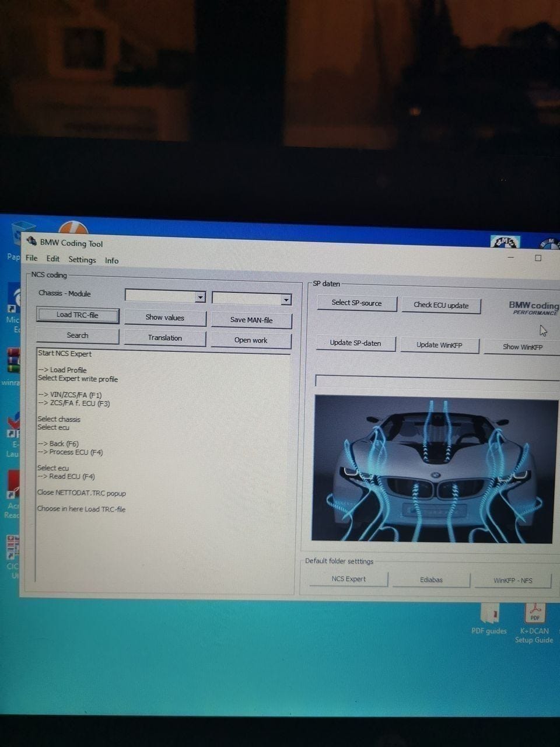Screen dimensions: 560x747
Task: Click the Show values button
Action: point(165,317)
